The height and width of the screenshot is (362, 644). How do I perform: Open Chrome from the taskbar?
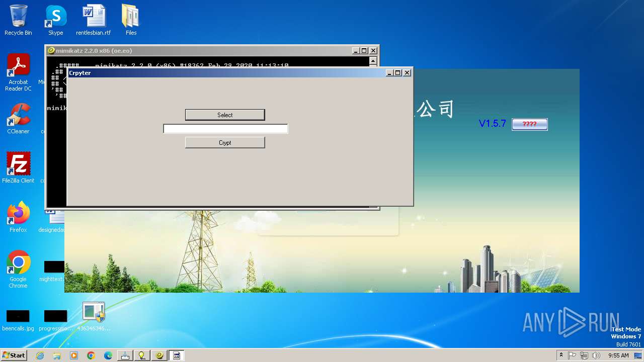coord(91,355)
